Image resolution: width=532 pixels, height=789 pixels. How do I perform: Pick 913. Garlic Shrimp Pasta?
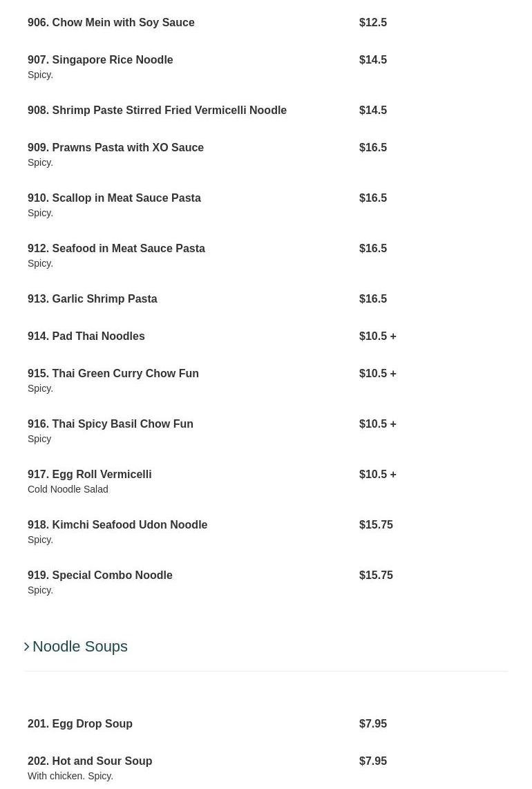point(93,299)
